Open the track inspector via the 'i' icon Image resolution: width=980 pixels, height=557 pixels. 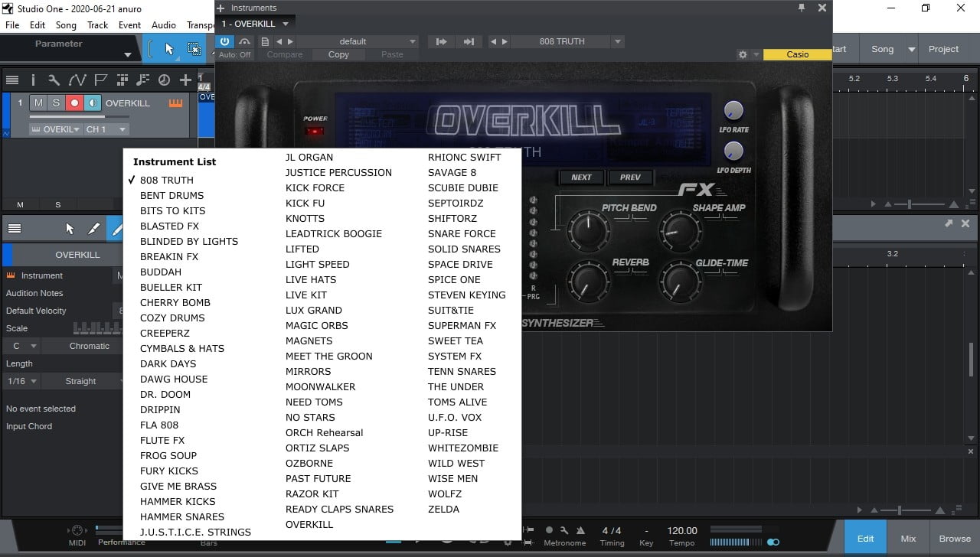click(x=33, y=80)
